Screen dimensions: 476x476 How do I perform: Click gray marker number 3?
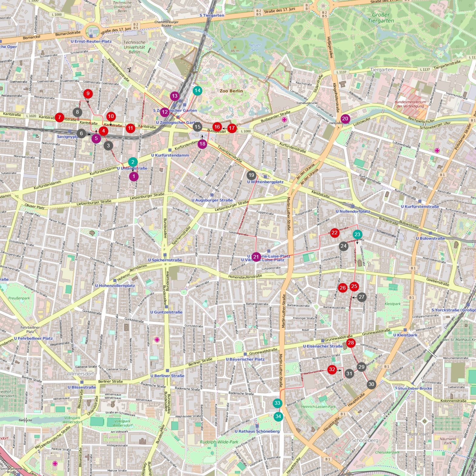tap(108, 146)
